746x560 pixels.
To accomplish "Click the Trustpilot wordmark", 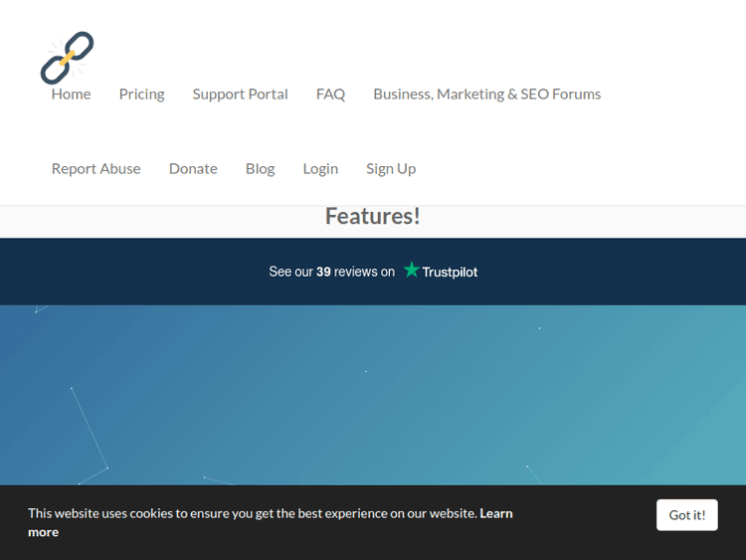I will (x=450, y=272).
